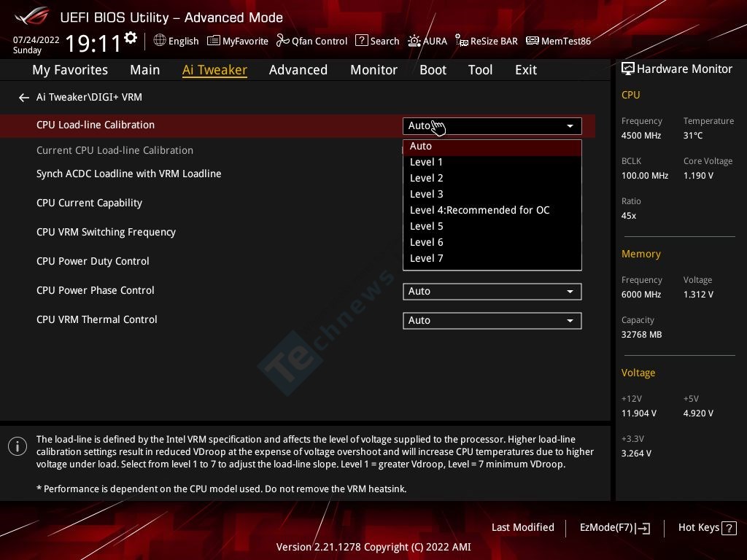Screen dimensions: 747x560
Task: Click the Hardware Monitor screen icon
Action: [x=628, y=69]
